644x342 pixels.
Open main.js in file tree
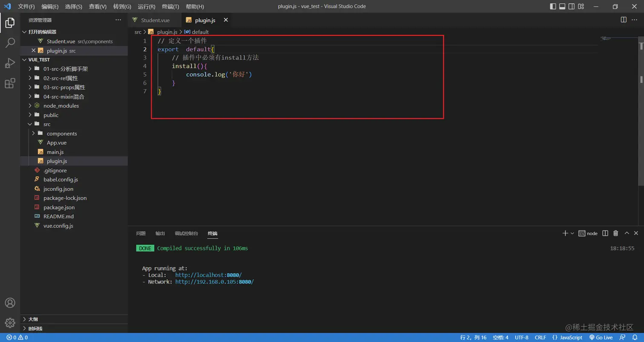click(x=74, y=152)
